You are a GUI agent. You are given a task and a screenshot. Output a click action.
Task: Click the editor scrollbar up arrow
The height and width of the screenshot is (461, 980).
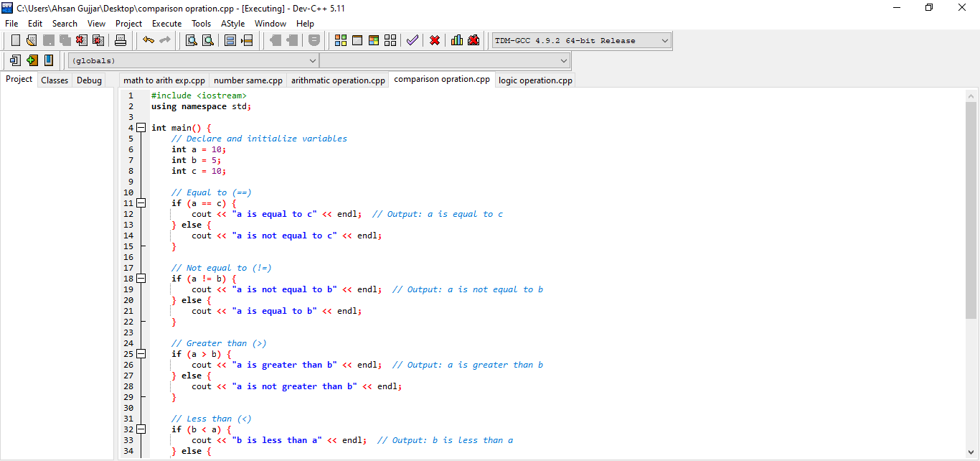[971, 96]
